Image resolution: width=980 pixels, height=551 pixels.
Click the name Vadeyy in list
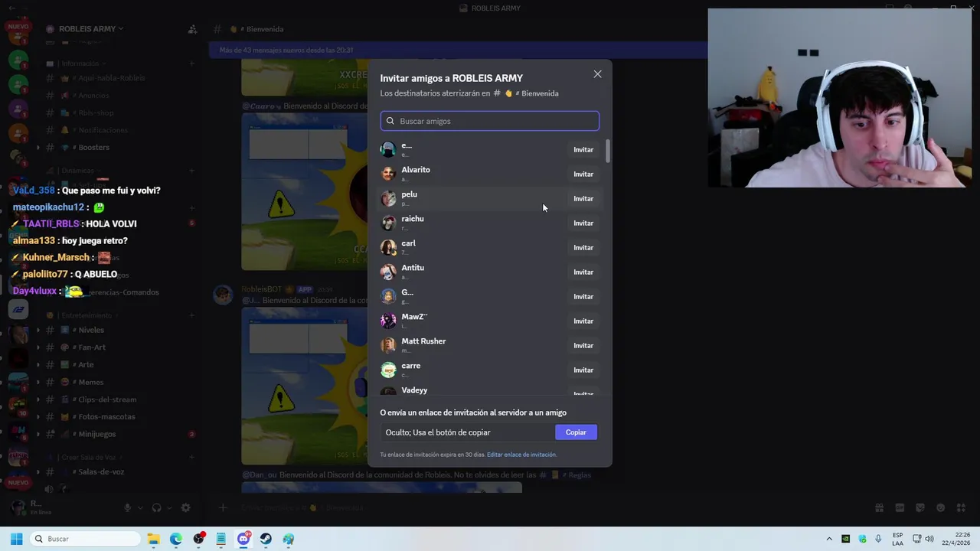(414, 390)
